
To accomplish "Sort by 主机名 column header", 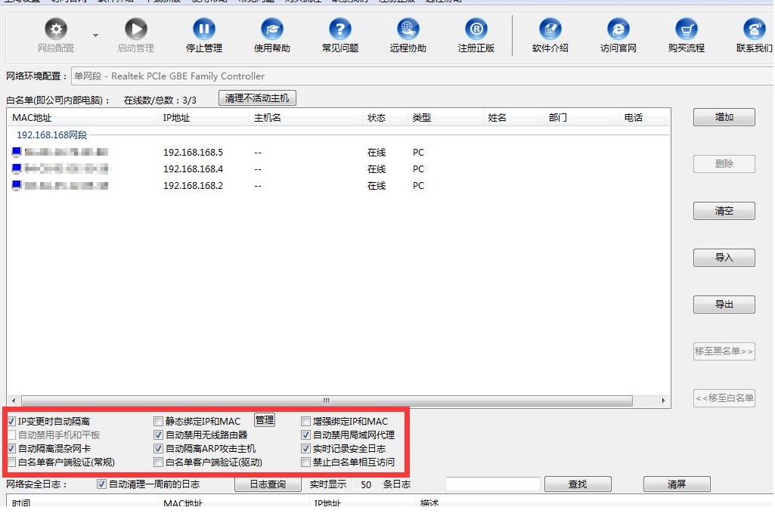I will 306,118.
